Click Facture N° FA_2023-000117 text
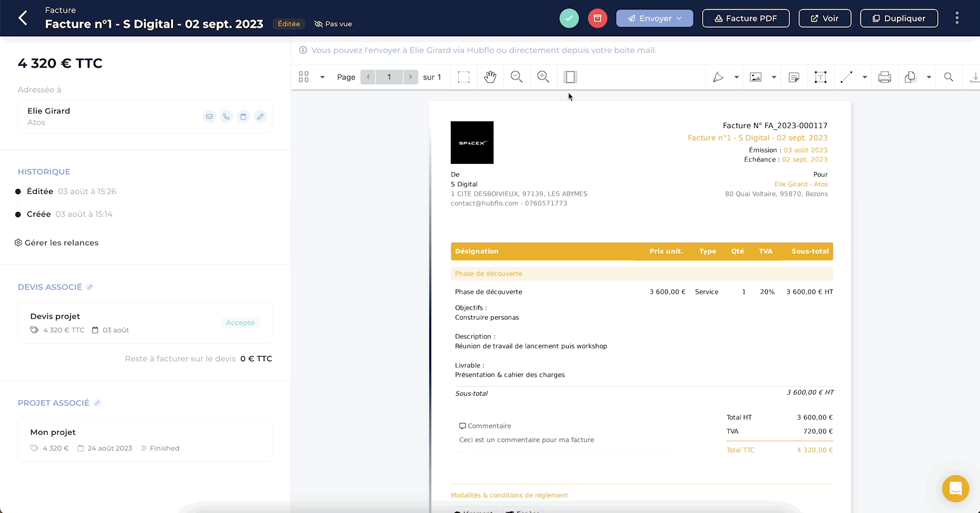The height and width of the screenshot is (513, 980). (775, 126)
